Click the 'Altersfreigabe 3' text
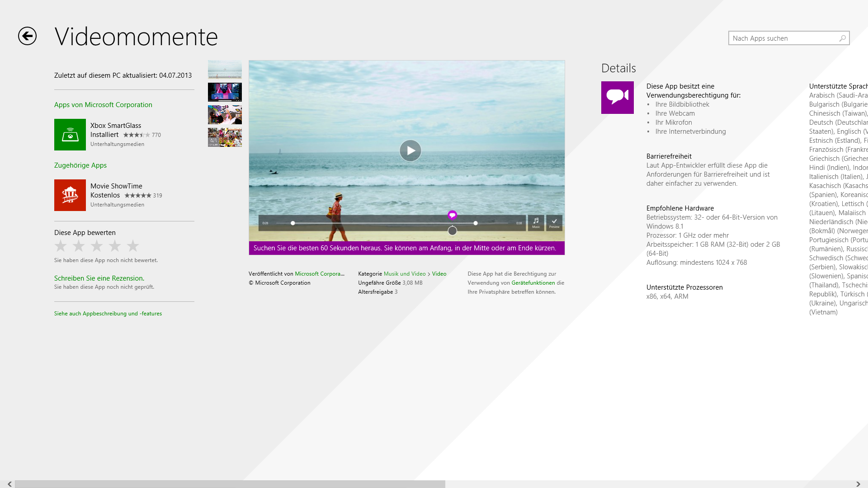Image resolution: width=868 pixels, height=488 pixels. tap(378, 292)
